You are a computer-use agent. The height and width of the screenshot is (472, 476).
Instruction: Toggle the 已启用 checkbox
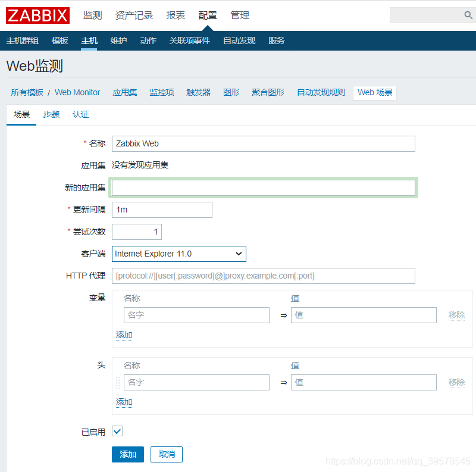click(x=117, y=431)
